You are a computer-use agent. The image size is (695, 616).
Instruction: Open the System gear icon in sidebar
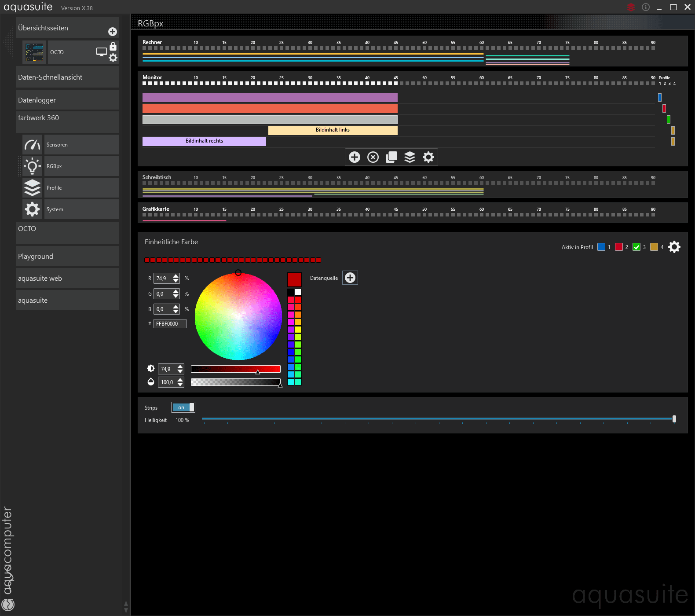(33, 209)
